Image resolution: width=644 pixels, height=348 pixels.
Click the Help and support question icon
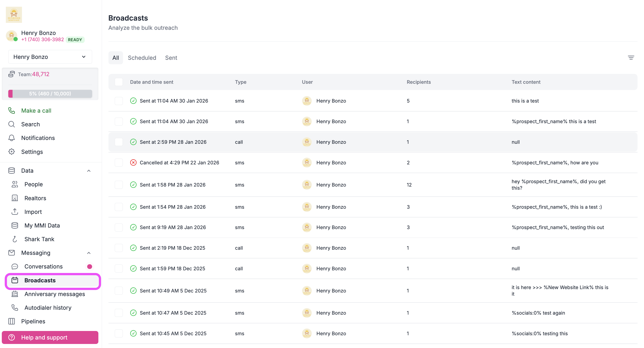point(11,337)
